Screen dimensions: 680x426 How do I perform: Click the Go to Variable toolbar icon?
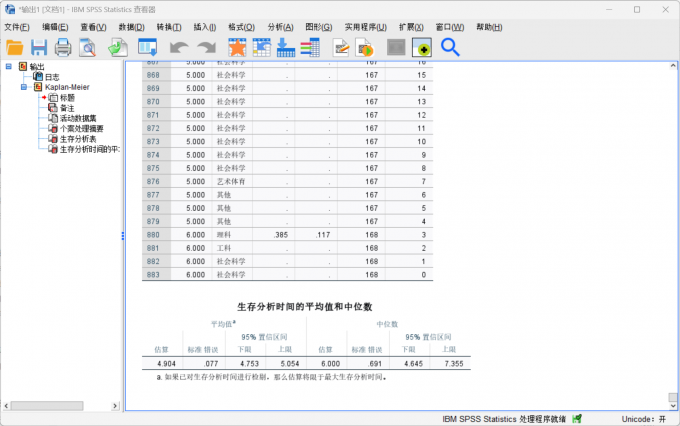286,47
